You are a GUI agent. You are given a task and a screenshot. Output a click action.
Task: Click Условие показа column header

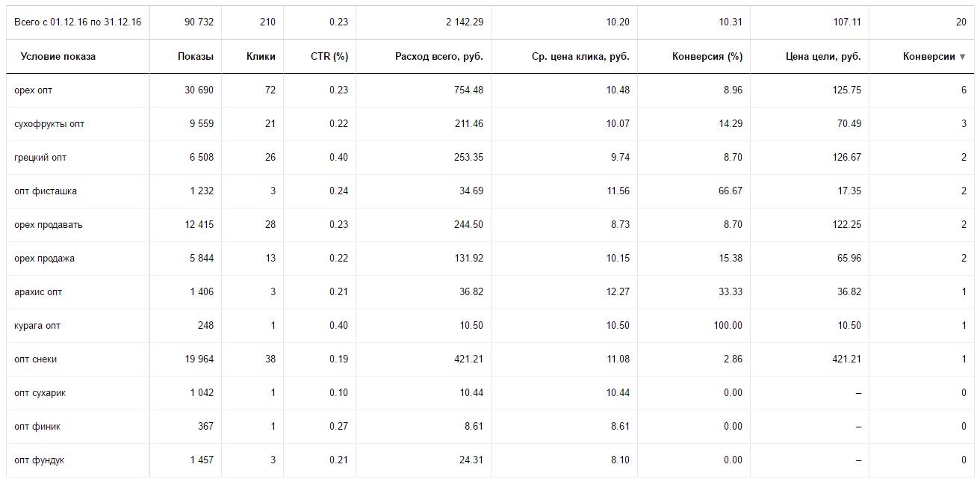[58, 56]
